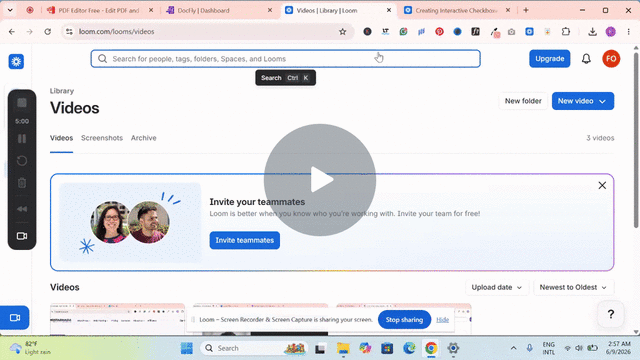
Task: View site information icon in address bar
Action: tap(69, 31)
